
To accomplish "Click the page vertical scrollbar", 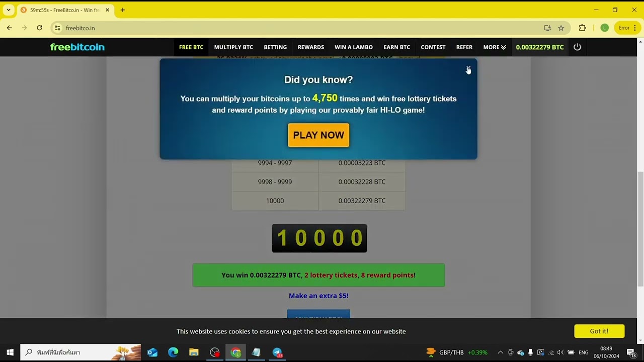I will click(640, 229).
